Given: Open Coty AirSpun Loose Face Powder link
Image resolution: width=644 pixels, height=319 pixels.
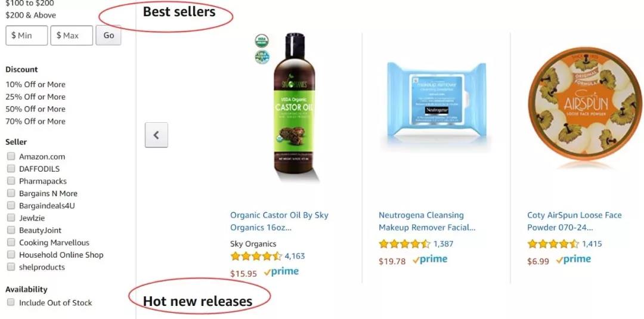Looking at the screenshot, I should pos(574,221).
